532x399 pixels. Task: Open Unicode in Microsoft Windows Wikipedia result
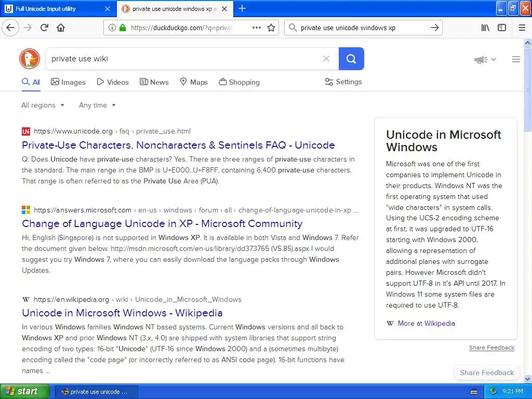[122, 313]
